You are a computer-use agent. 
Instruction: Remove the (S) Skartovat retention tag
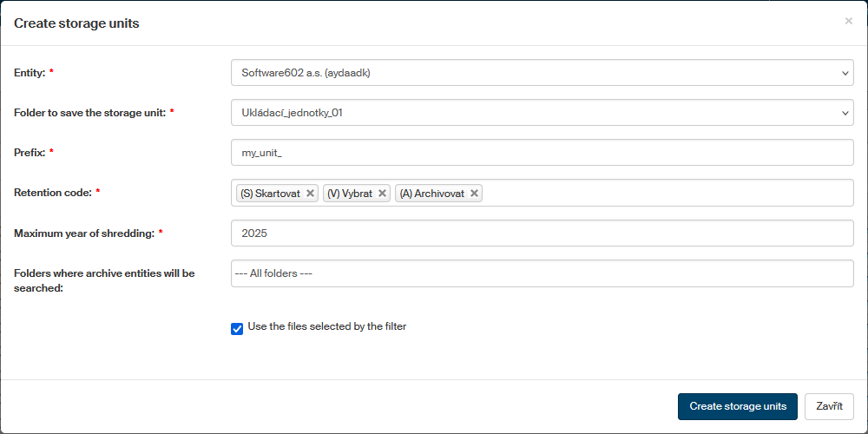point(311,194)
